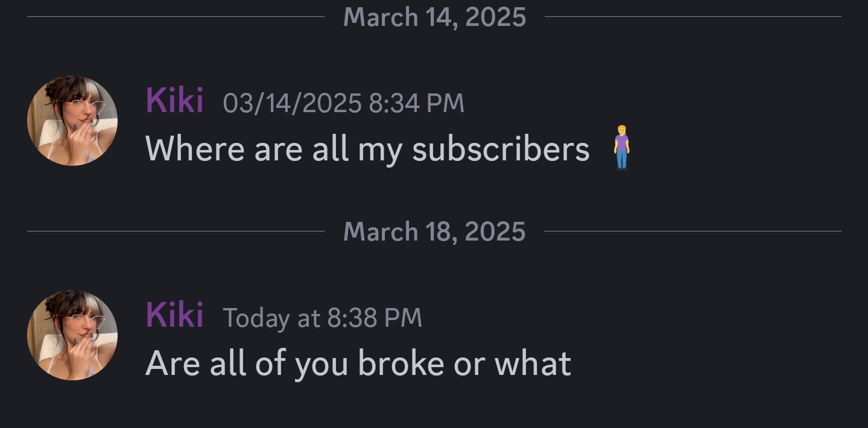The height and width of the screenshot is (428, 868).
Task: Click '8:34 PM' in the first timestamp
Action: [x=416, y=102]
